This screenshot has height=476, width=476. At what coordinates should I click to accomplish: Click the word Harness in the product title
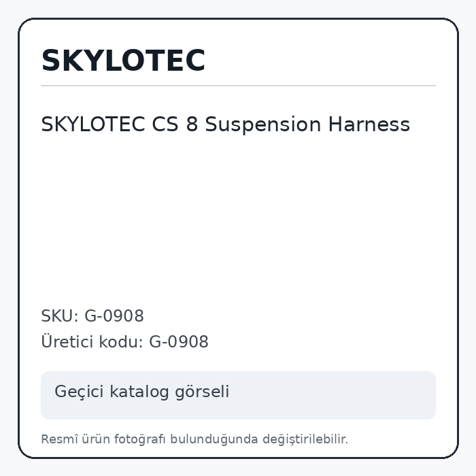click(x=369, y=124)
